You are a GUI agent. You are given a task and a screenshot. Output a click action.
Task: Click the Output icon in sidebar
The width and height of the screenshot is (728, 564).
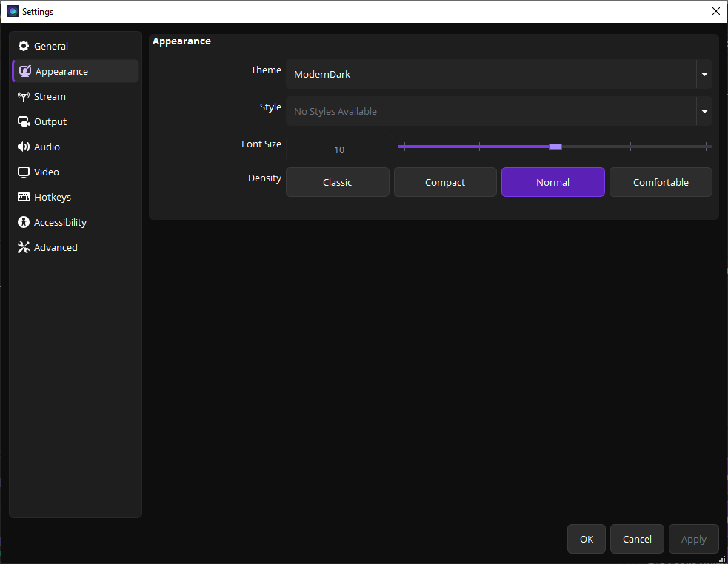pos(23,121)
